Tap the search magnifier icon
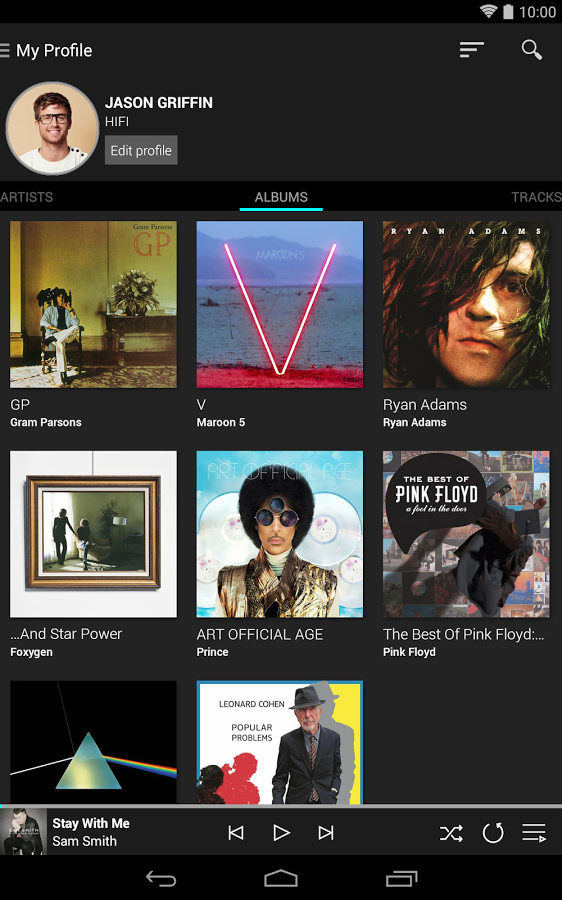The width and height of the screenshot is (562, 900). click(x=532, y=50)
